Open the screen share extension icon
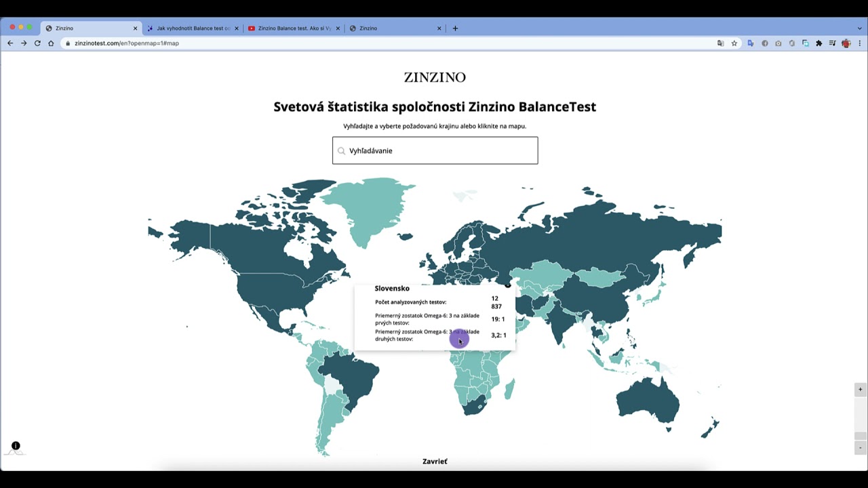 [806, 43]
